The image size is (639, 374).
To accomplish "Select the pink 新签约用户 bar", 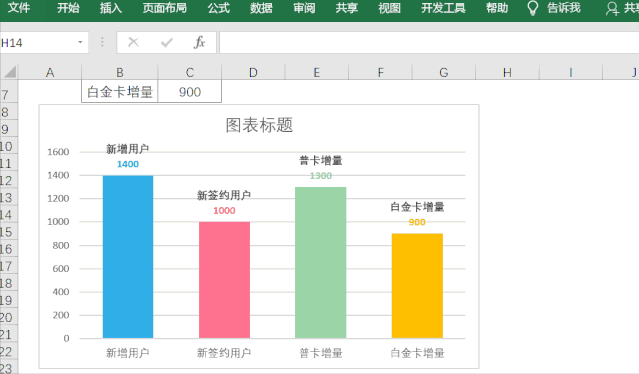I will [224, 280].
